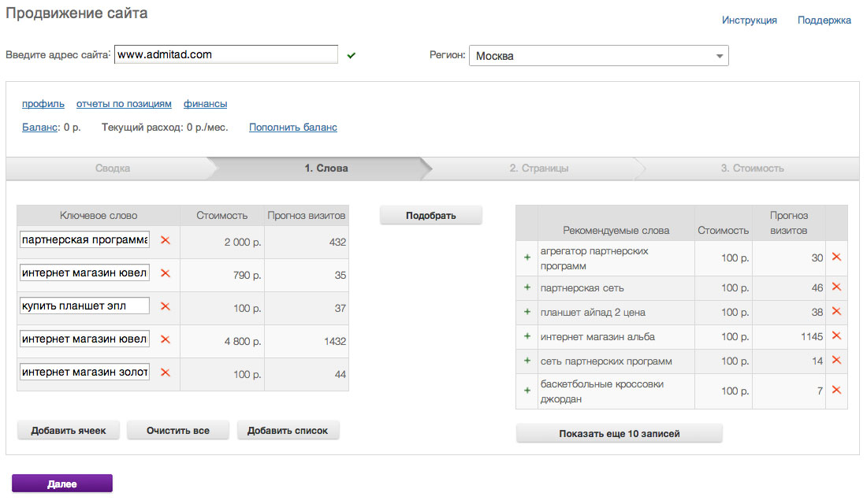
Task: Remove recommended word 'агрегатор партнерских программ'
Action: (836, 257)
